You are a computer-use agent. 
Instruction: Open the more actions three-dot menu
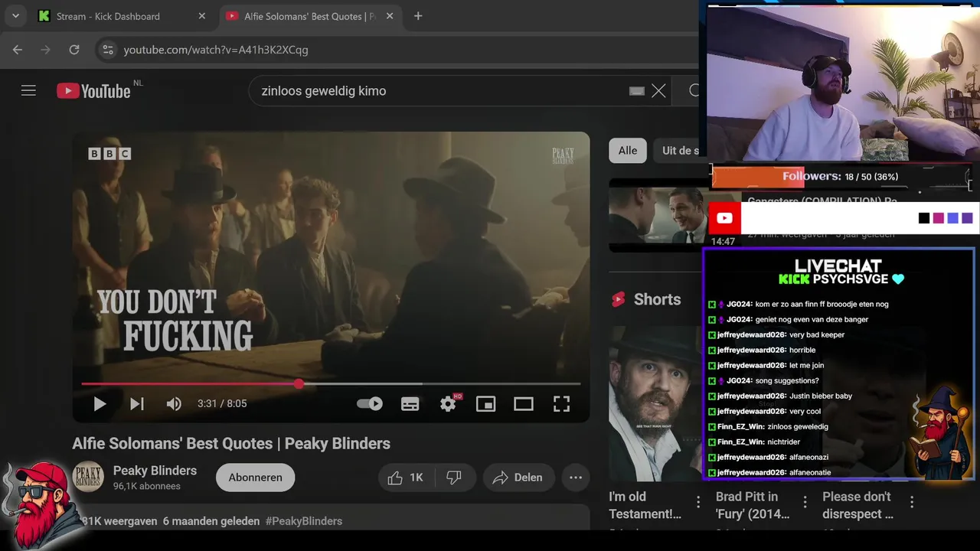[576, 478]
